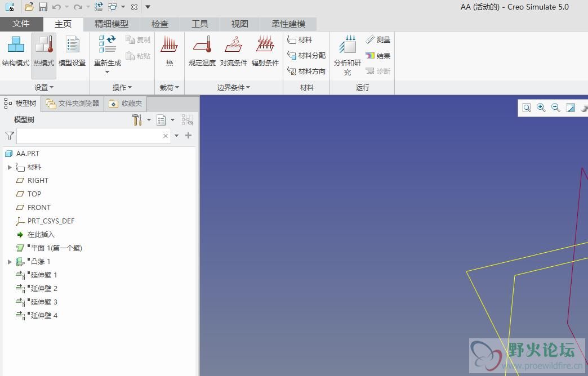Viewport: 588px width, 376px height.
Task: Open the 模型树 panel tab
Action: pyautogui.click(x=20, y=103)
